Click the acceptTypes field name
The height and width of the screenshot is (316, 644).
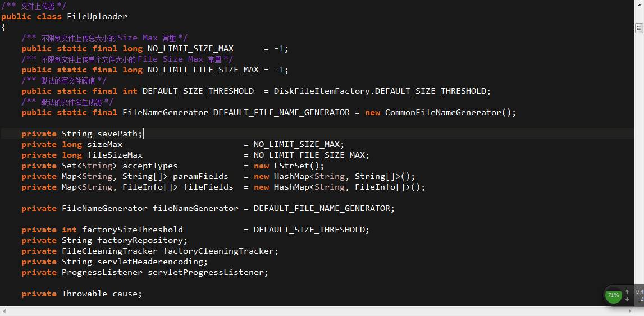pyautogui.click(x=150, y=166)
